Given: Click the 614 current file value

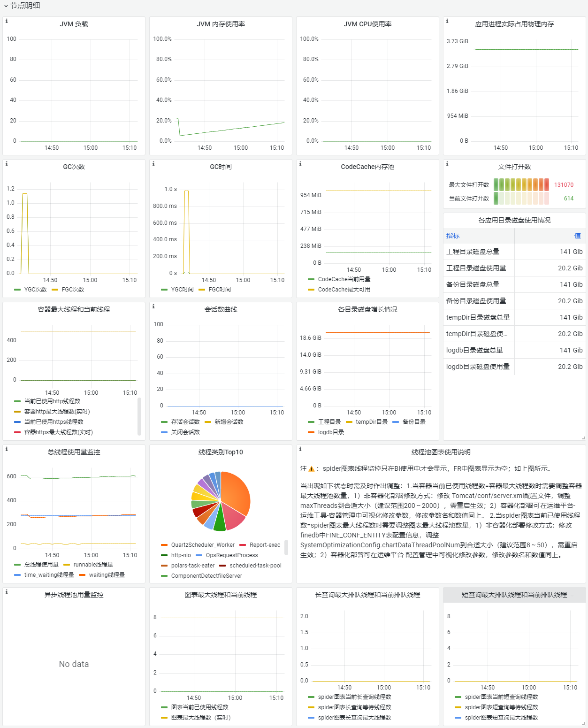Looking at the screenshot, I should coord(569,199).
